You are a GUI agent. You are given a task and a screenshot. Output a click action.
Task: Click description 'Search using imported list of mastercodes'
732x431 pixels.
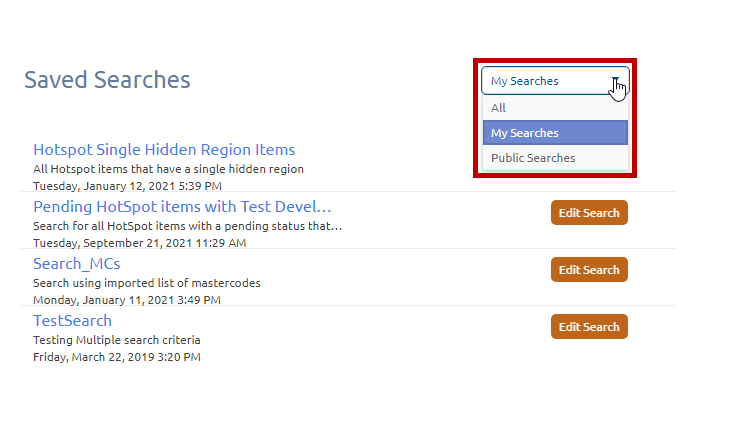[x=146, y=283]
